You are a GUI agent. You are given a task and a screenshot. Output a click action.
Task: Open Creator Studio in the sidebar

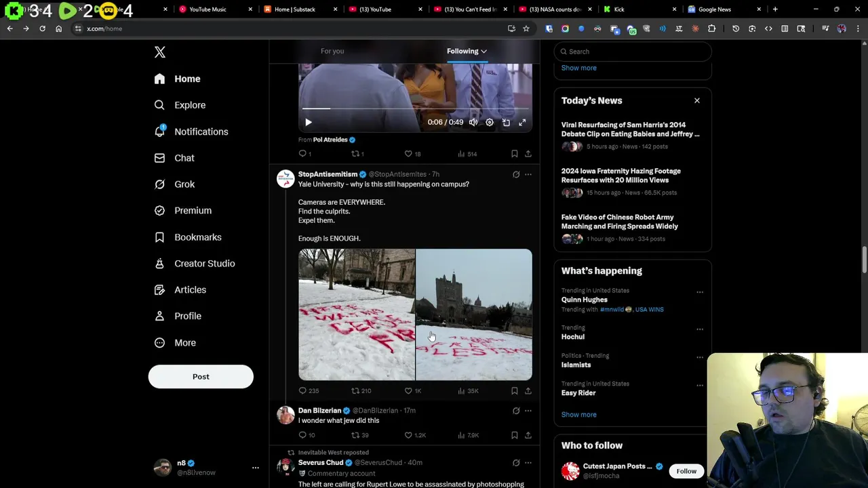tap(195, 264)
